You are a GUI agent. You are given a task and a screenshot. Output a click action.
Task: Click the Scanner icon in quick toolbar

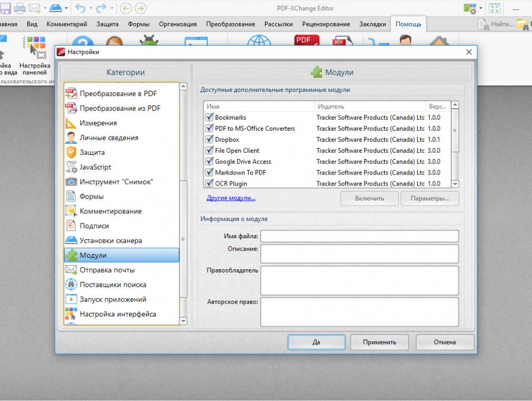(56, 8)
